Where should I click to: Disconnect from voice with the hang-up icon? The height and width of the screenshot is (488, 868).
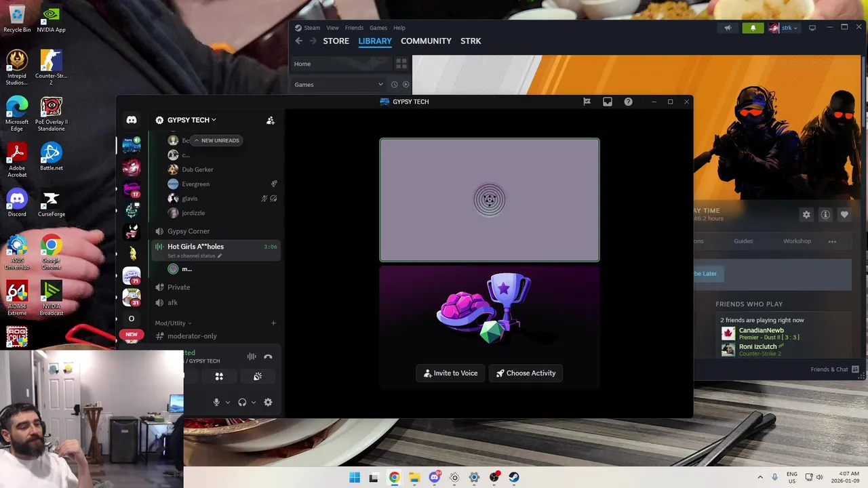[268, 357]
